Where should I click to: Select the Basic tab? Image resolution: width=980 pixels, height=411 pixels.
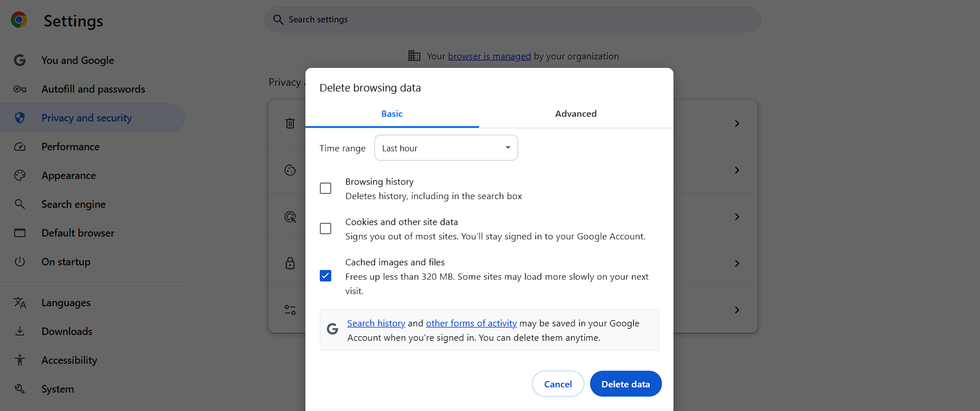pyautogui.click(x=392, y=114)
